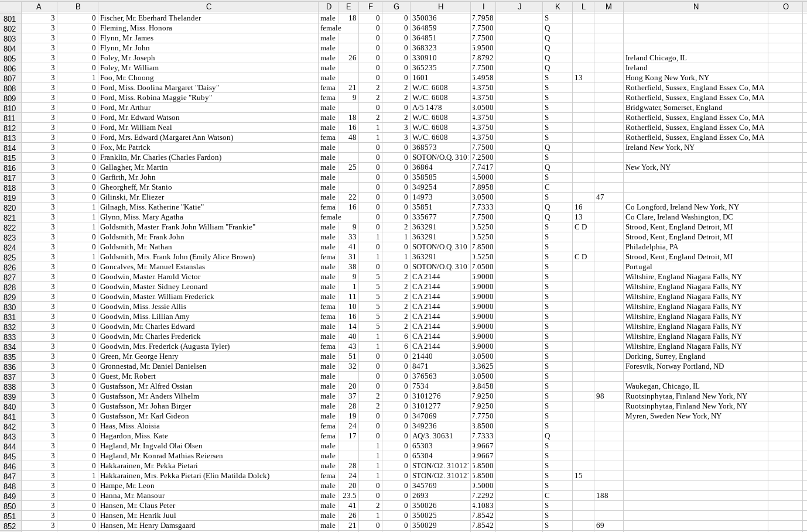Click cell 'Haas, Miss. Aloisia'
807x532 pixels.
point(208,426)
